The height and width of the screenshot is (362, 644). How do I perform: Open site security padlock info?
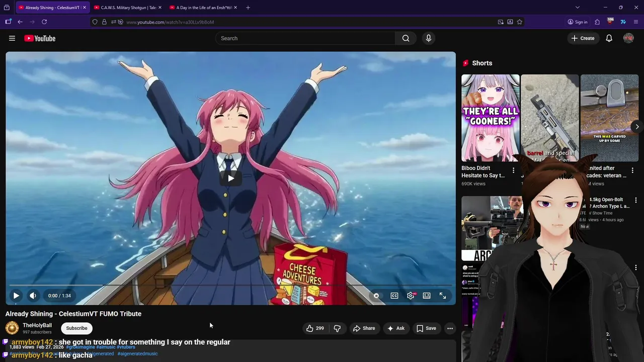click(104, 22)
